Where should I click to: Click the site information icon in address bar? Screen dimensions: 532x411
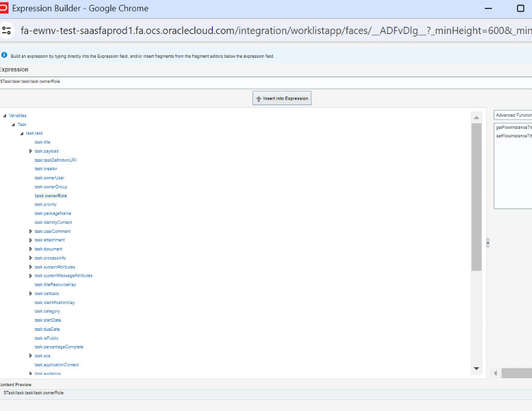[8, 29]
